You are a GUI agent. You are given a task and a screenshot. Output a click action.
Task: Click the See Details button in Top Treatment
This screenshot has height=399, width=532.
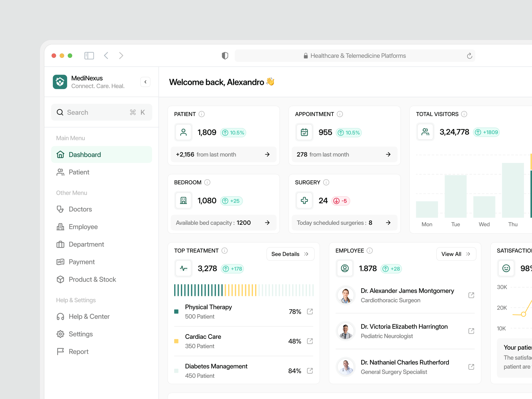coord(290,254)
